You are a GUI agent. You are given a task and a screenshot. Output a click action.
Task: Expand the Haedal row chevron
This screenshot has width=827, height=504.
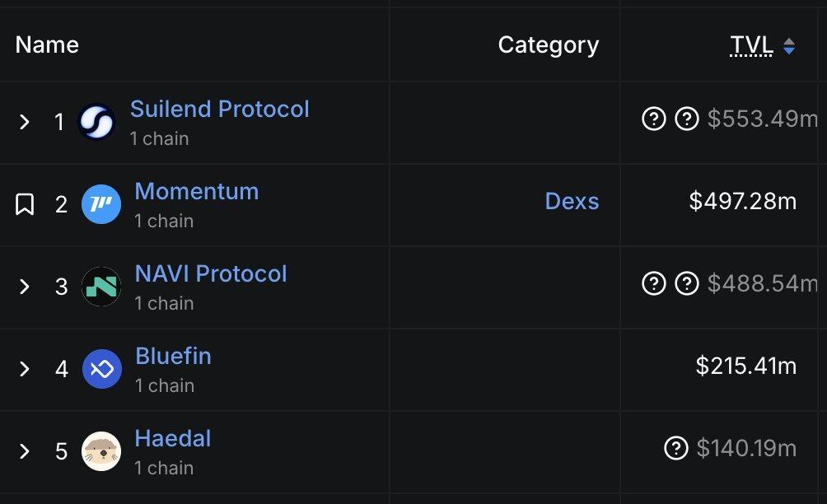click(x=25, y=451)
